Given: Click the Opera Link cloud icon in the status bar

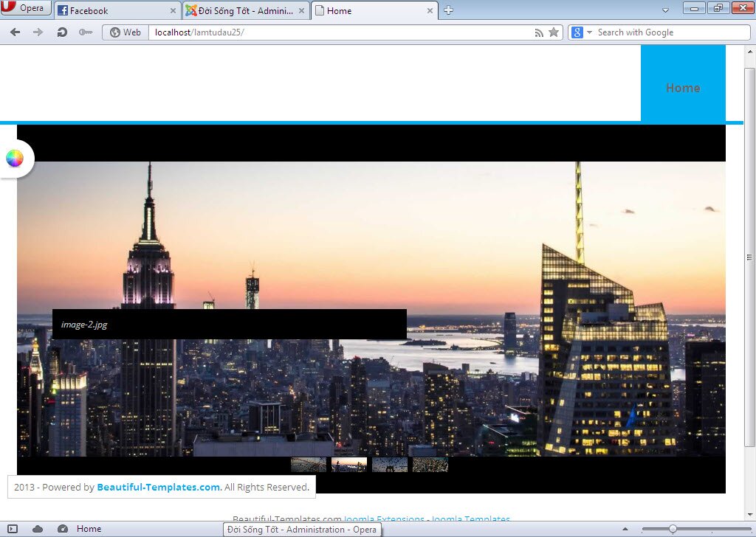Looking at the screenshot, I should pyautogui.click(x=38, y=528).
